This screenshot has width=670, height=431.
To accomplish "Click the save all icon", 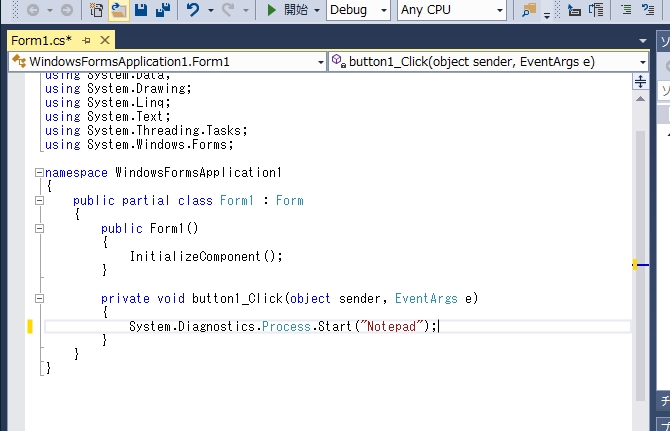I will pyautogui.click(x=160, y=10).
